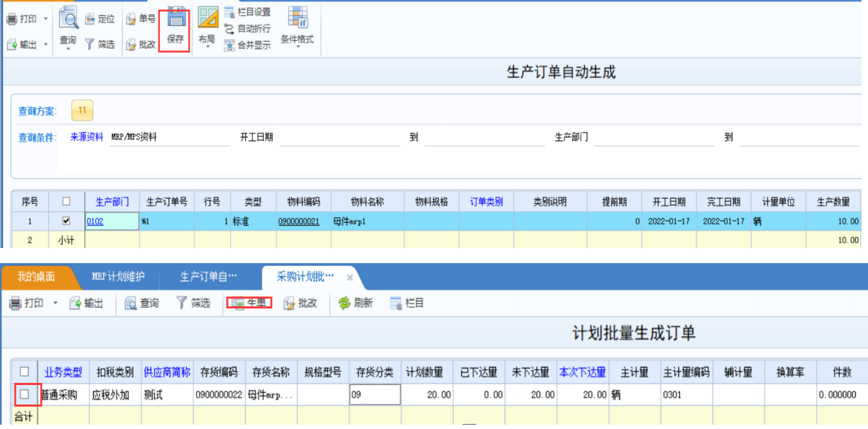Screen dimensions: 868x429
Task: Expand the 查询 dropdown under the magnifier icon
Action: [68, 49]
